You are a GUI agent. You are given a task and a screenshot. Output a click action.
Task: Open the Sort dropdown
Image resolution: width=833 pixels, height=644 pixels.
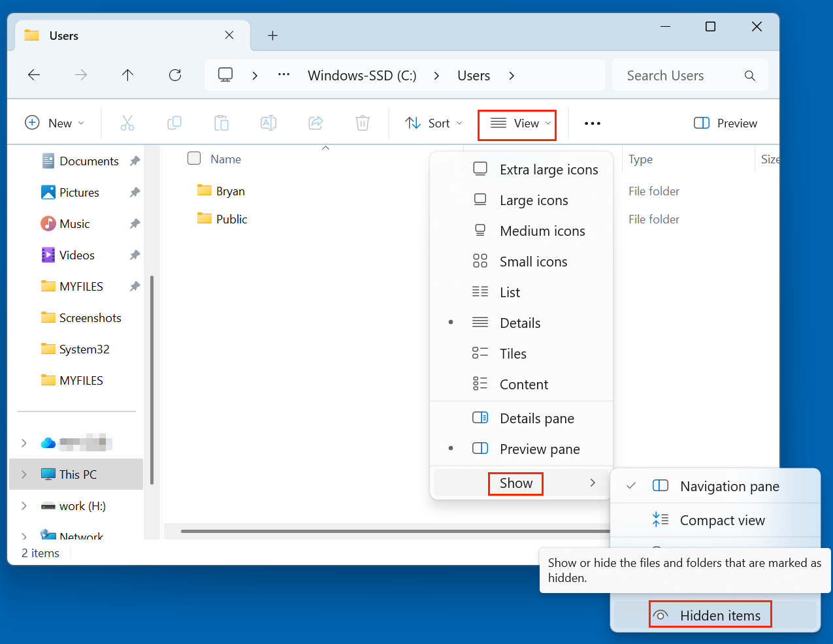(433, 123)
